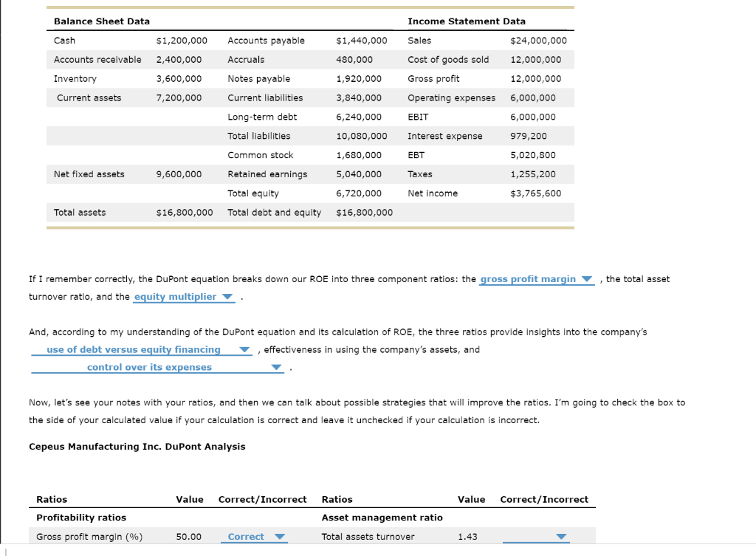Open the empty Correct/Incorrect dropdown for Total assets turnover

tap(560, 537)
